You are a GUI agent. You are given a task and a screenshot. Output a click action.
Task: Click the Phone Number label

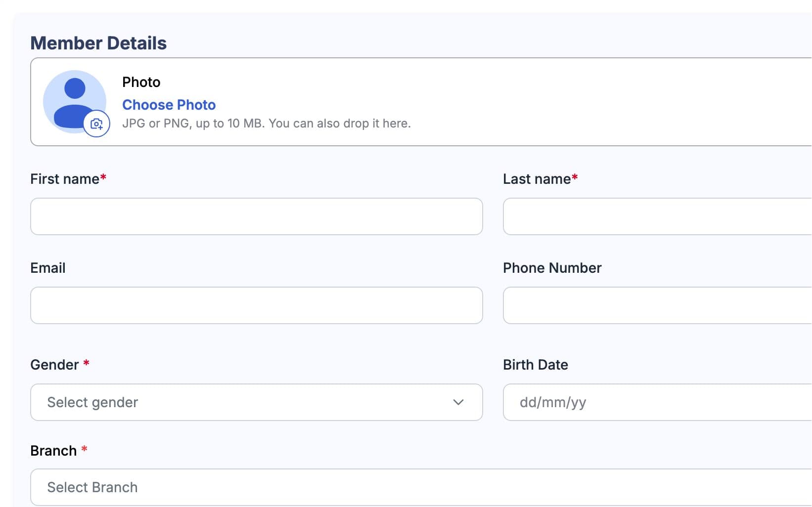point(552,268)
